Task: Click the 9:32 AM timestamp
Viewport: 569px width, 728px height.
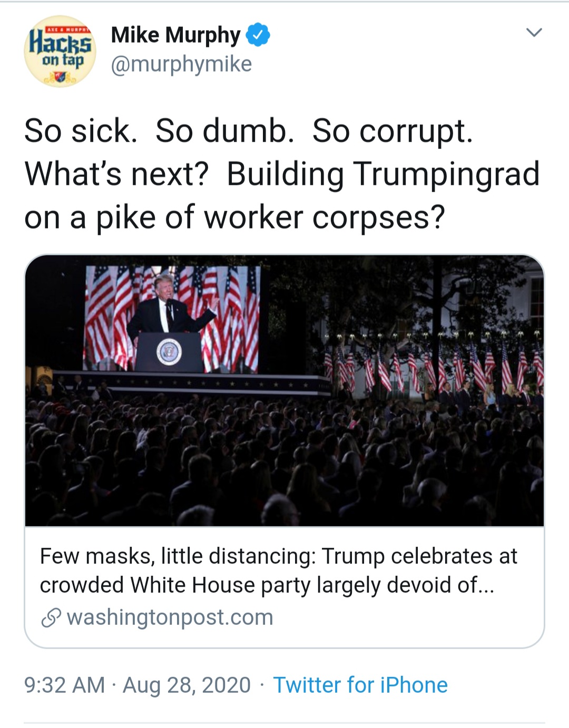Action: click(x=65, y=685)
